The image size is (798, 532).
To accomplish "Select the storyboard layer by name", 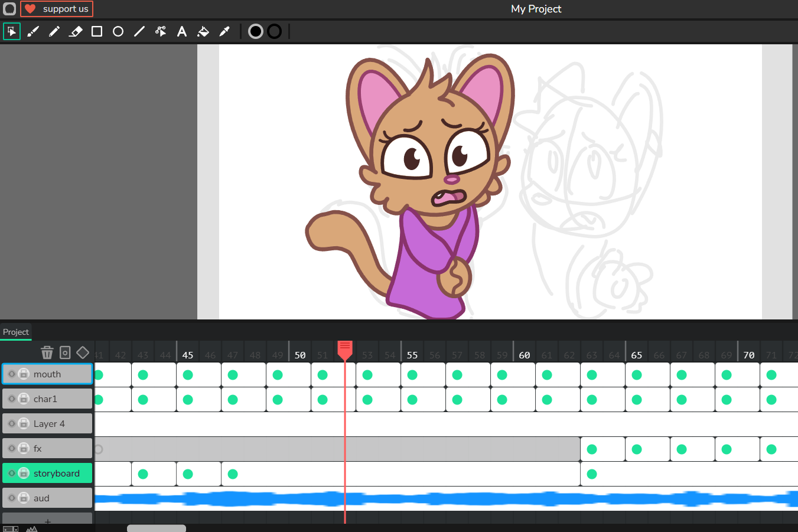I will tap(57, 473).
